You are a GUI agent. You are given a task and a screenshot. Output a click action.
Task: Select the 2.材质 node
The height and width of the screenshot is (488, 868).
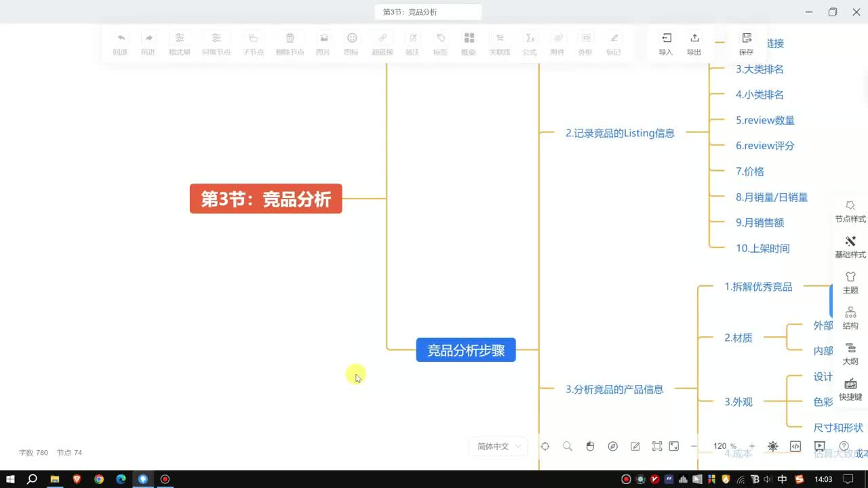point(738,338)
